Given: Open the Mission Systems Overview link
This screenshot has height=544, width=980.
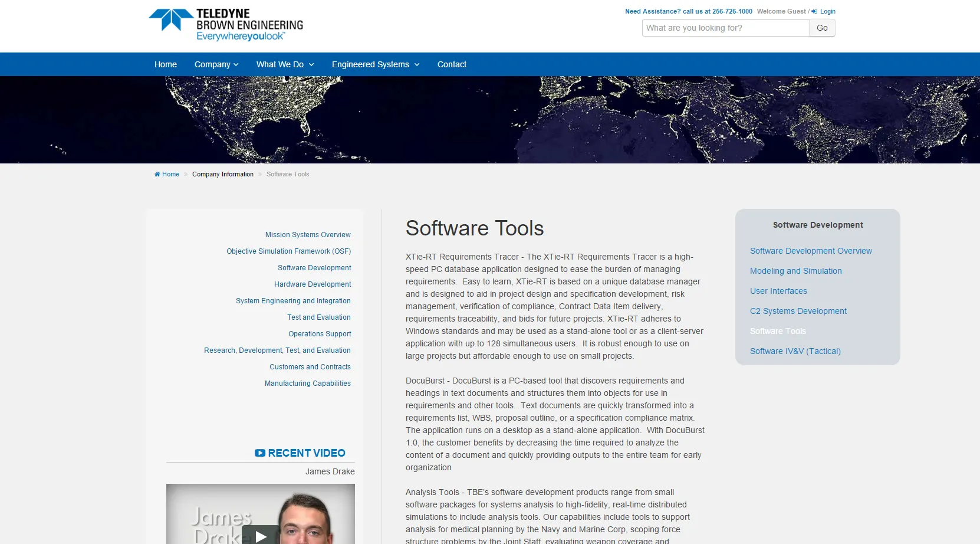Looking at the screenshot, I should pyautogui.click(x=308, y=235).
